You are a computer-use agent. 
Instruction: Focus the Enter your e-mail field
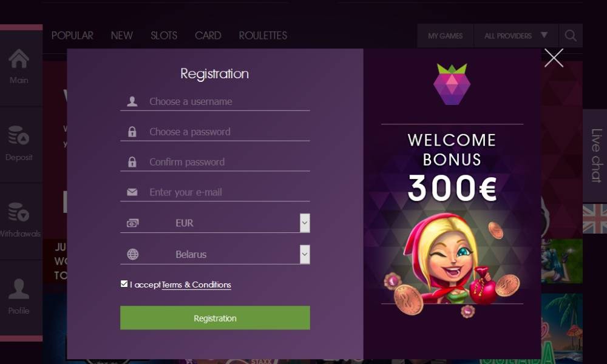pos(215,192)
